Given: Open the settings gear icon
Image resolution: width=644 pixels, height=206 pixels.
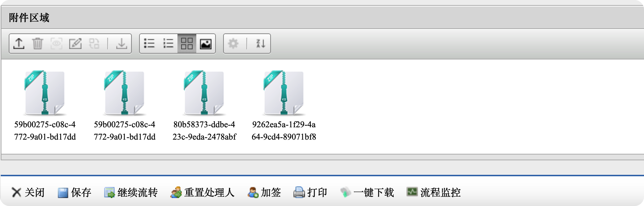Looking at the screenshot, I should click(x=233, y=44).
